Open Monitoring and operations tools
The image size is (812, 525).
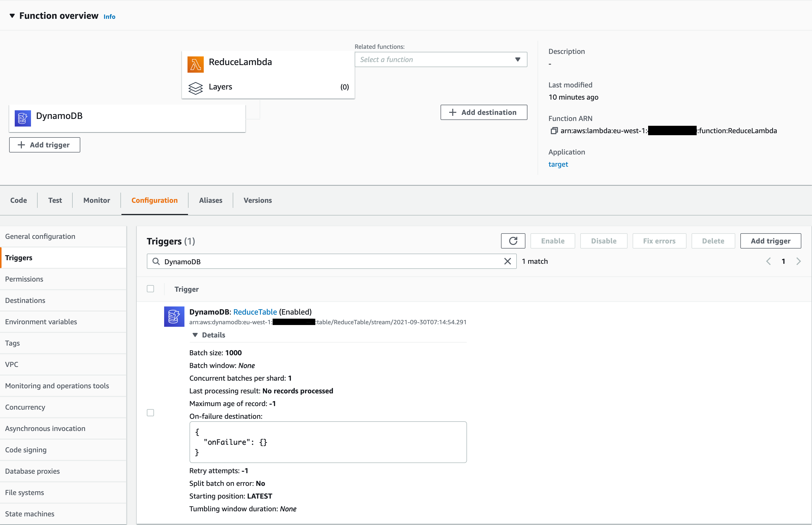(63, 385)
